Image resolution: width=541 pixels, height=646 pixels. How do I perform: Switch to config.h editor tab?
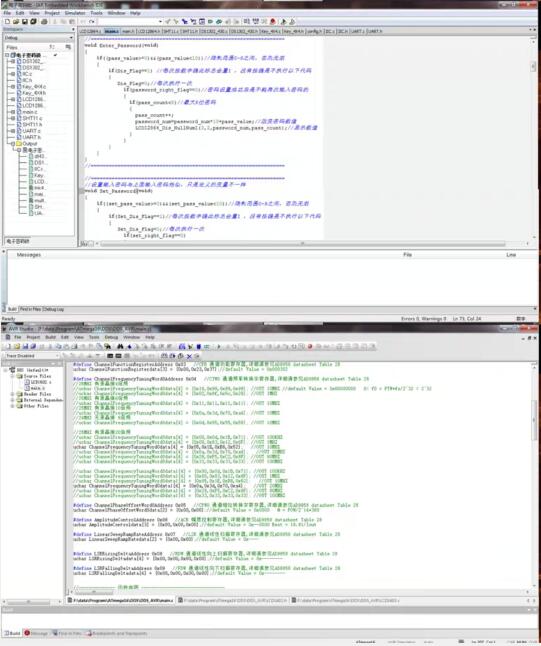point(314,31)
